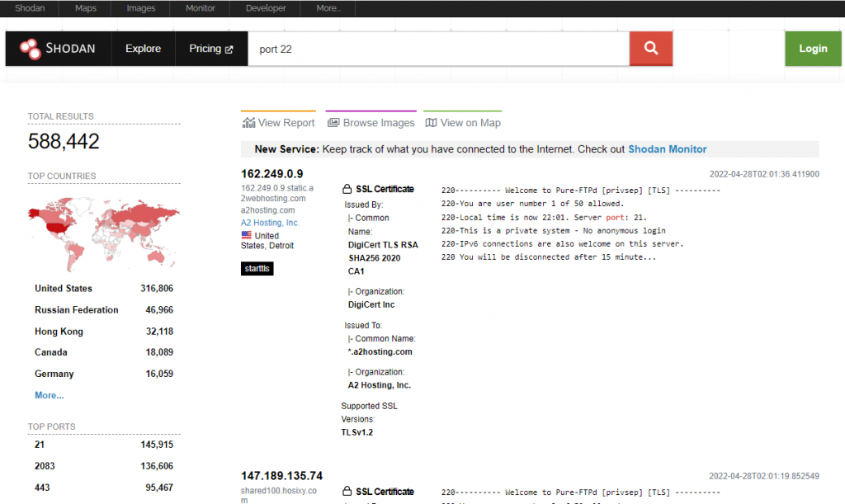Screen dimensions: 845x504
Task: Click the View on Map icon
Action: [431, 123]
